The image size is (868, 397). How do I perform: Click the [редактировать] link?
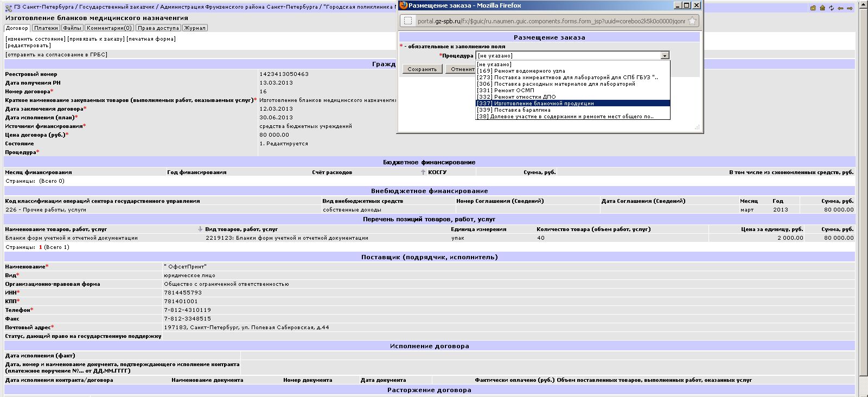tap(28, 46)
